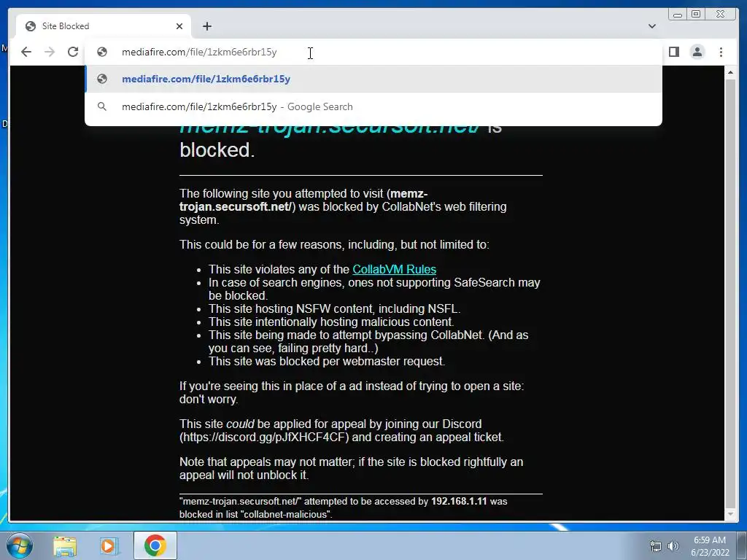Open Chrome three-dot menu
Viewport: 747px width, 560px height.
click(x=721, y=52)
